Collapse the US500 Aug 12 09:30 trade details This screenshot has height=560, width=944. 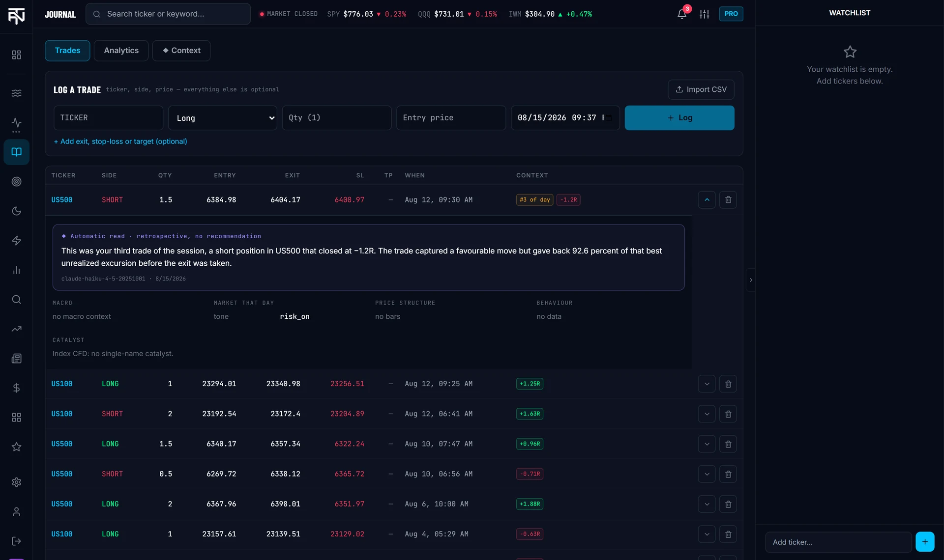click(x=707, y=200)
